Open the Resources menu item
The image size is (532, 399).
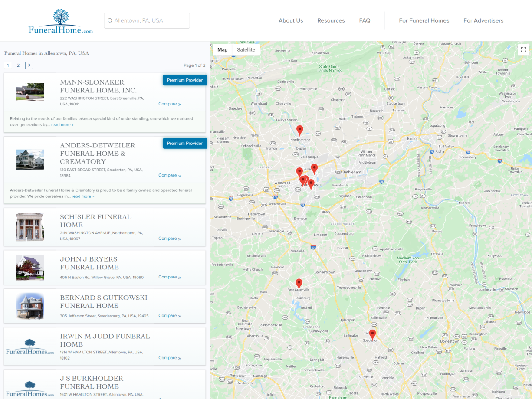pyautogui.click(x=331, y=20)
